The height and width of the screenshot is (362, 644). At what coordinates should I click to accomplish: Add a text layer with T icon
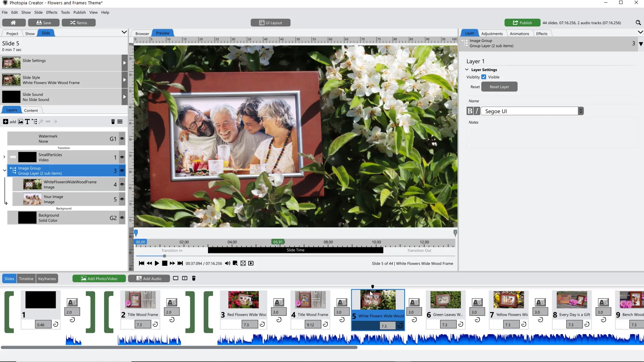(x=27, y=122)
